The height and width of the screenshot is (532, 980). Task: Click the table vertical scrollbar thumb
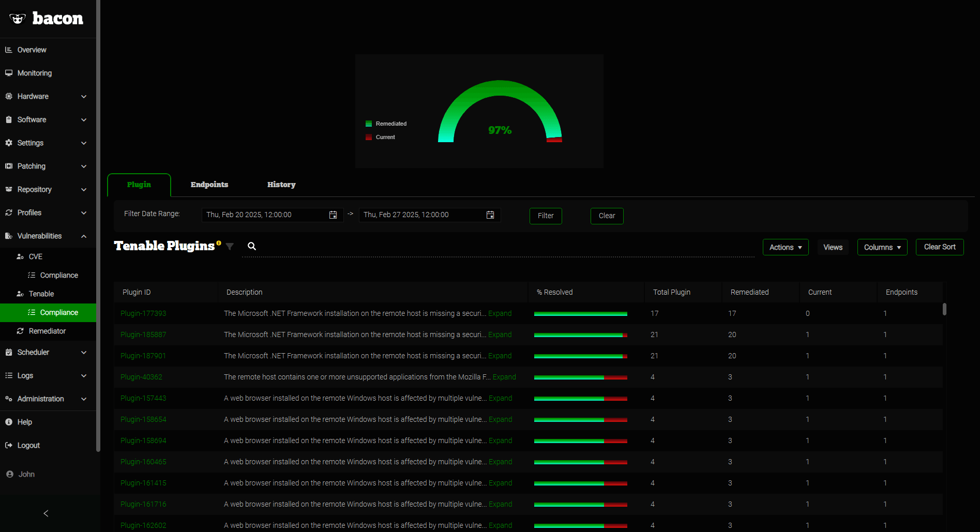tap(944, 309)
